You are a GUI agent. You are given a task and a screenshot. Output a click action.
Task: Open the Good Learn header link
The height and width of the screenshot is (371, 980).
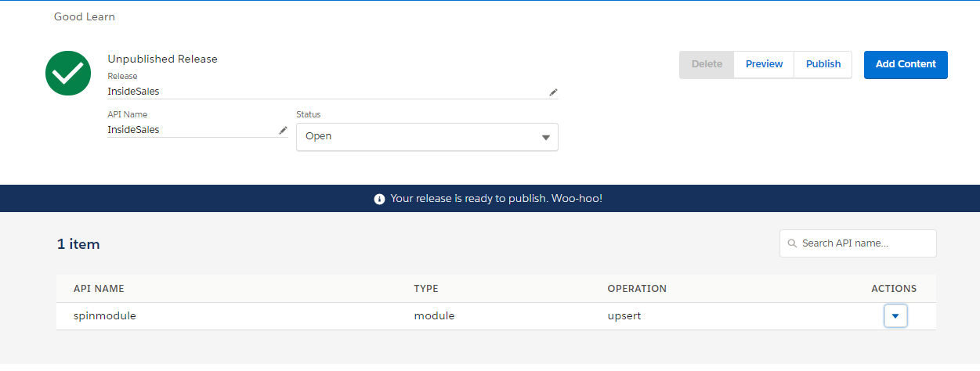click(x=85, y=16)
